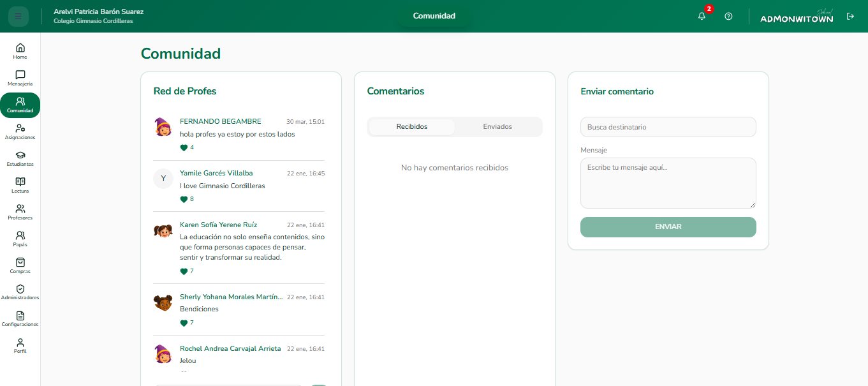Screen dimensions: 868x386
Task: Open Lectura in sidebar
Action: click(x=20, y=186)
